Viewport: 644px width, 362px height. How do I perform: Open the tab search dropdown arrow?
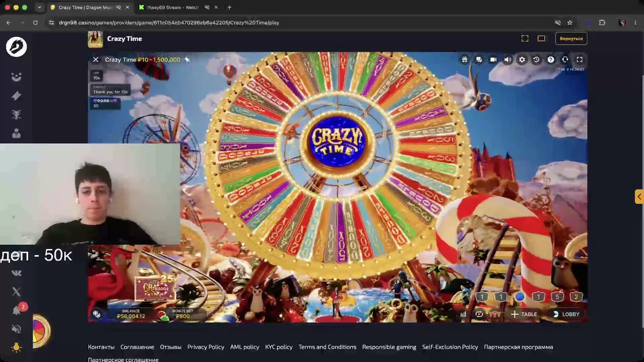pos(39,8)
